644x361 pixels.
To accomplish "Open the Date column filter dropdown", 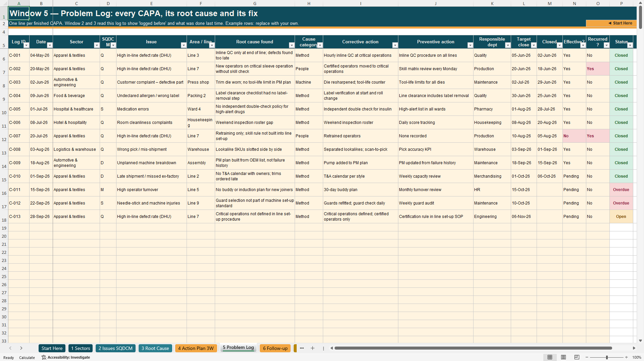I will (x=50, y=45).
